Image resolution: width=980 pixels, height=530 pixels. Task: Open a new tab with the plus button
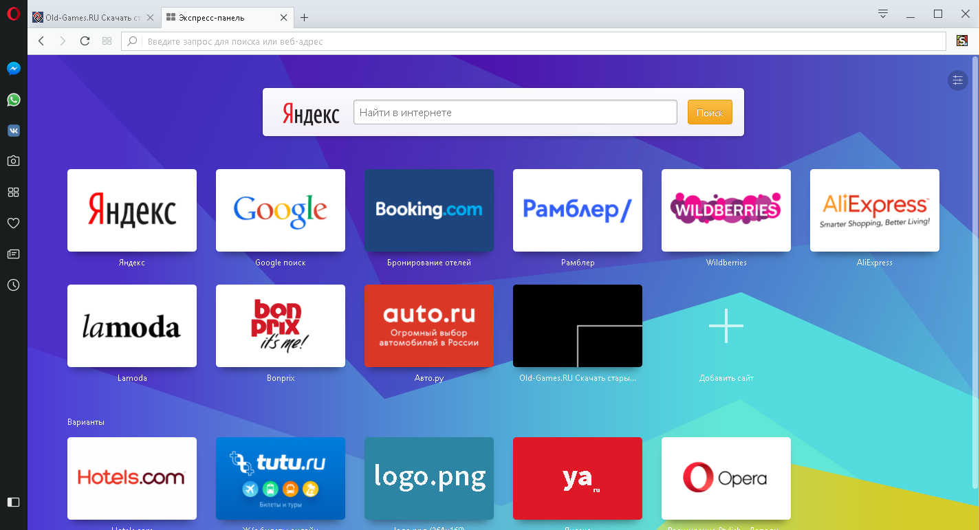tap(305, 17)
